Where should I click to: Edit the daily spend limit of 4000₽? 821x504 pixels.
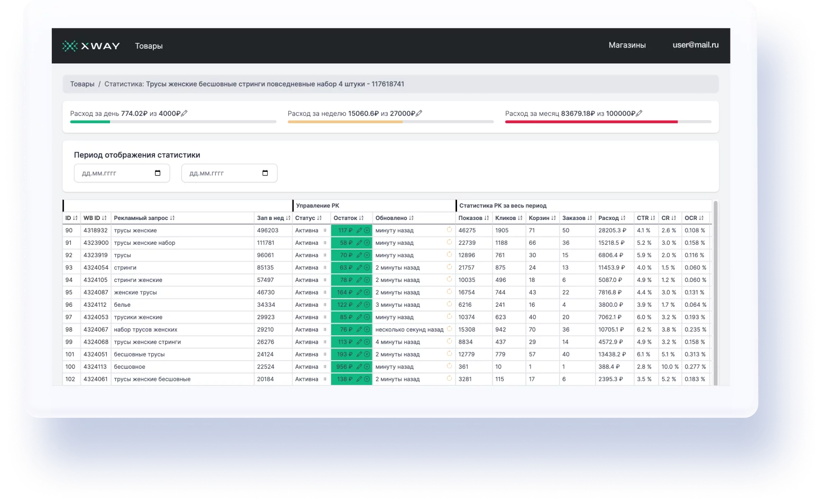[184, 113]
